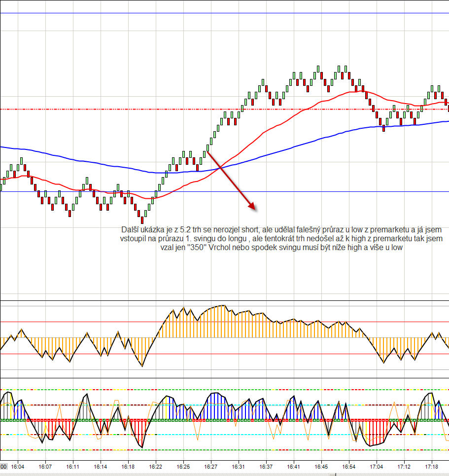Select the annotation line starting "vstoupil na průrazu"
The image size is (449, 476).
point(281,239)
